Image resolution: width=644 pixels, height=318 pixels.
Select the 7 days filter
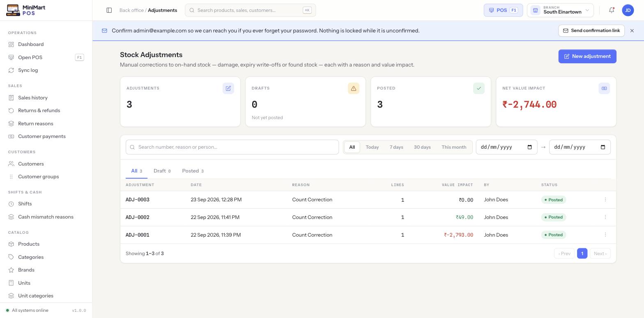pyautogui.click(x=396, y=147)
